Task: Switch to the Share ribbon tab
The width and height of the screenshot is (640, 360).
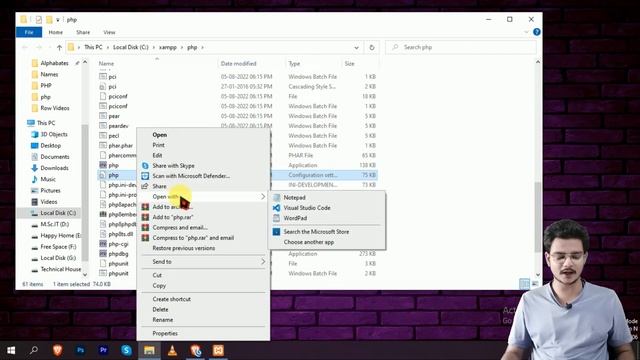Action: [x=83, y=32]
